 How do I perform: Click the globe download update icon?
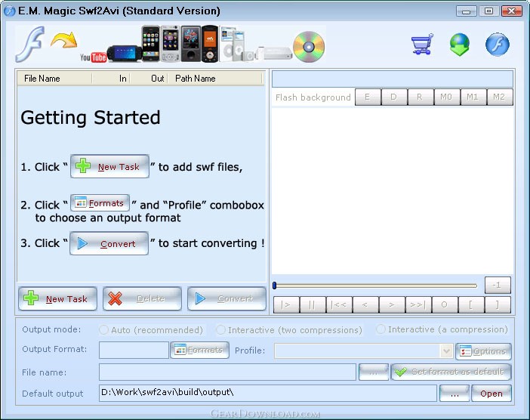[x=460, y=45]
